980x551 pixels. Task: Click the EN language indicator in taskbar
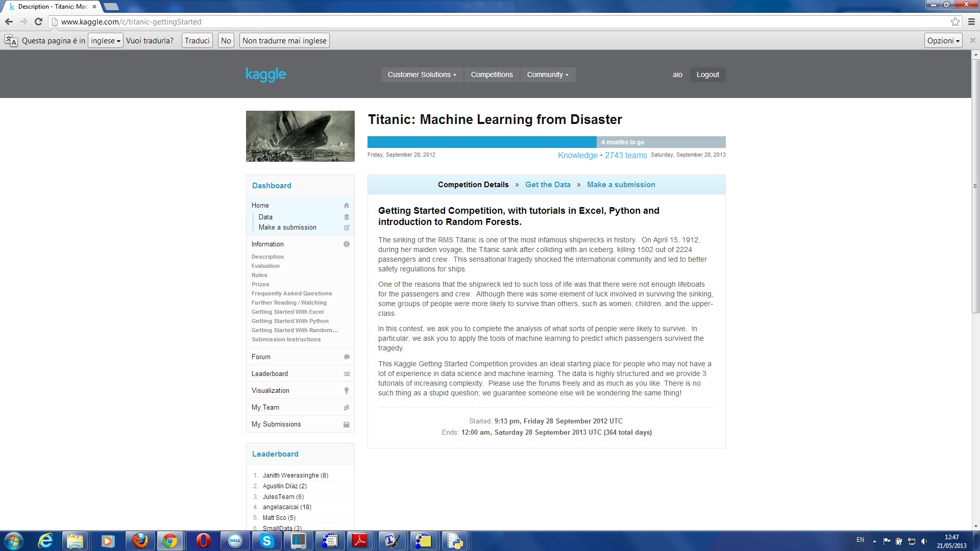point(860,540)
